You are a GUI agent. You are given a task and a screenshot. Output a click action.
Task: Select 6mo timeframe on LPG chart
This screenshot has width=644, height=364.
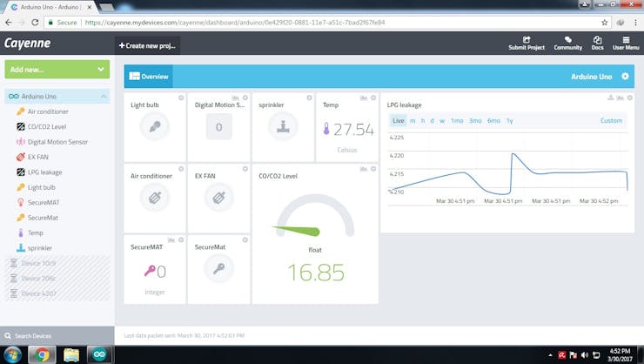[x=493, y=121]
